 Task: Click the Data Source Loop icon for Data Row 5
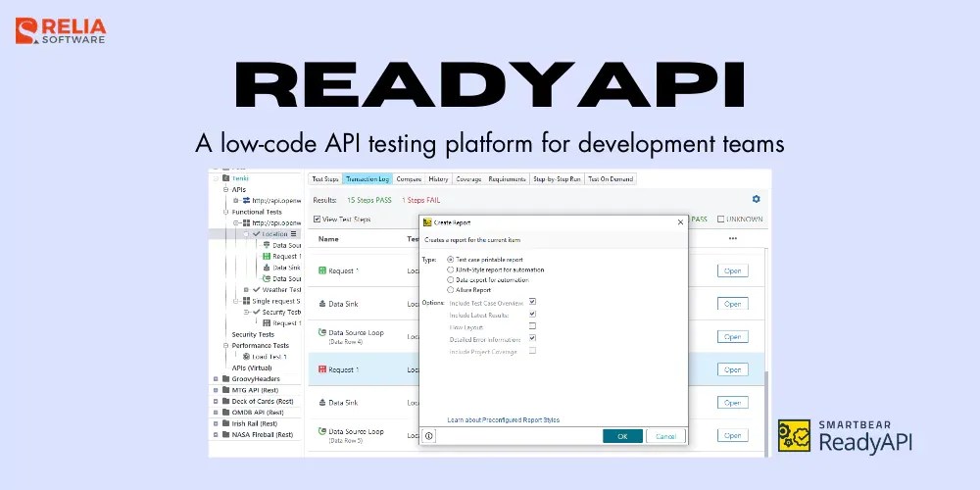click(x=322, y=431)
